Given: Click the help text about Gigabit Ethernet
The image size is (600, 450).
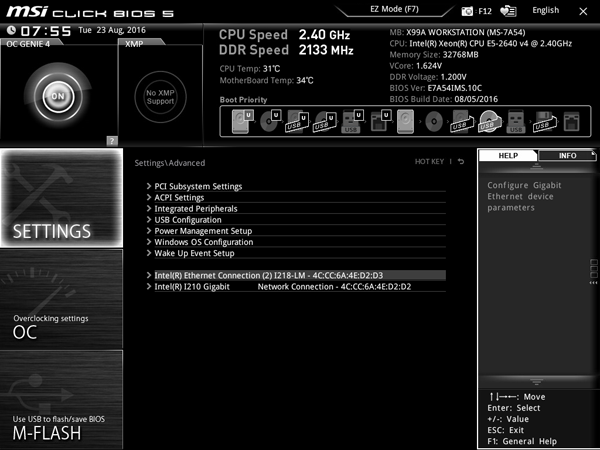Looking at the screenshot, I should click(524, 196).
